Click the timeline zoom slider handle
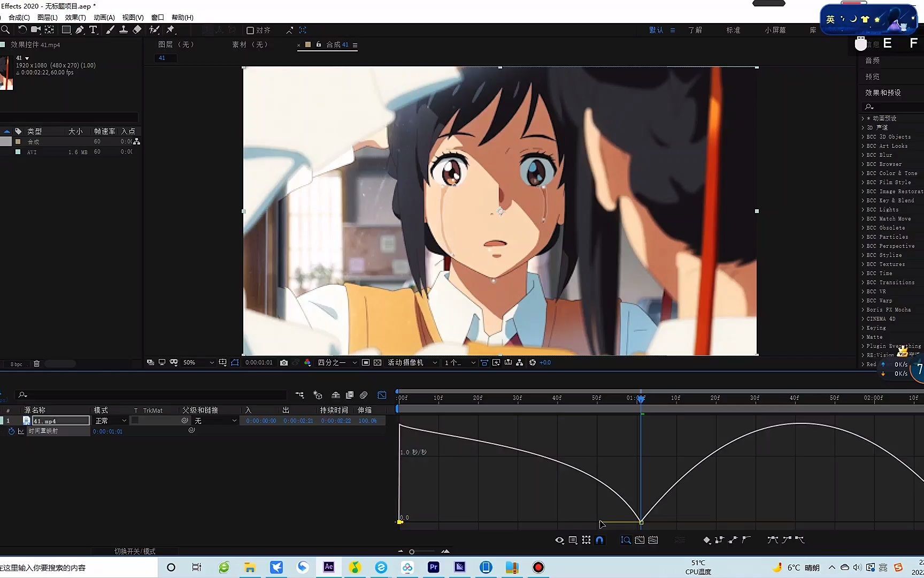The width and height of the screenshot is (924, 578). (412, 552)
